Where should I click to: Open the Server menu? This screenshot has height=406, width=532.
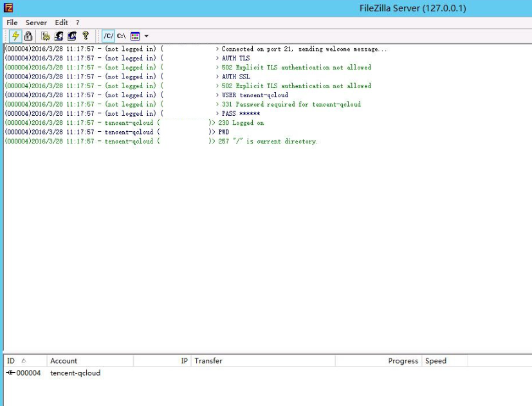36,23
